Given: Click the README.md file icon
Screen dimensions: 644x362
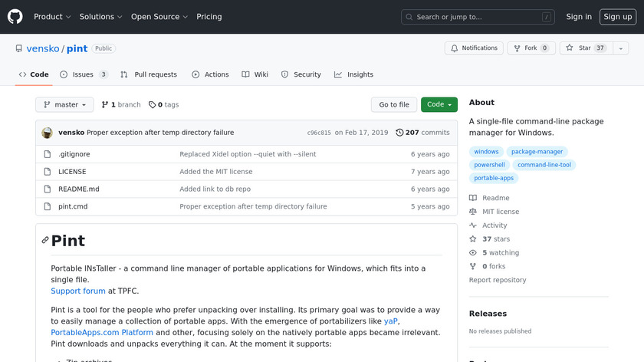Looking at the screenshot, I should tap(48, 189).
